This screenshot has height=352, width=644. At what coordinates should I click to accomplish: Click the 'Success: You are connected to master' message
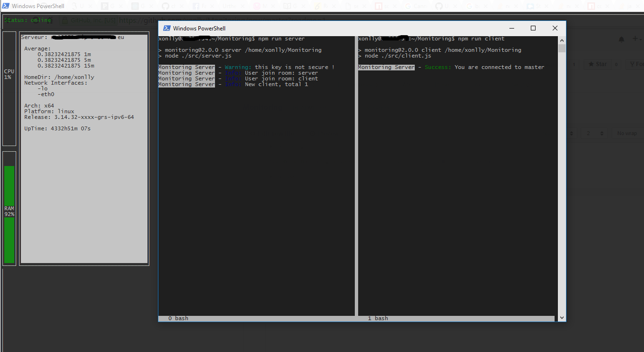tap(485, 67)
